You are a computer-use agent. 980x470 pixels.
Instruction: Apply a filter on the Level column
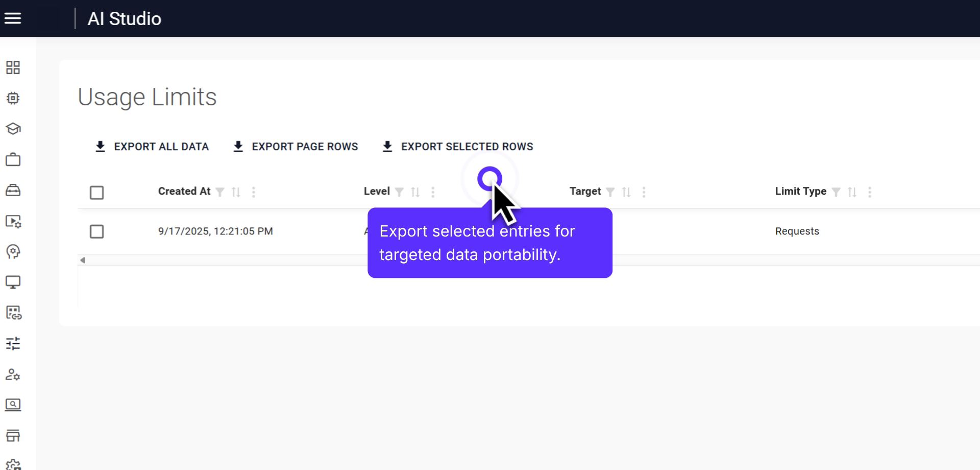click(399, 192)
